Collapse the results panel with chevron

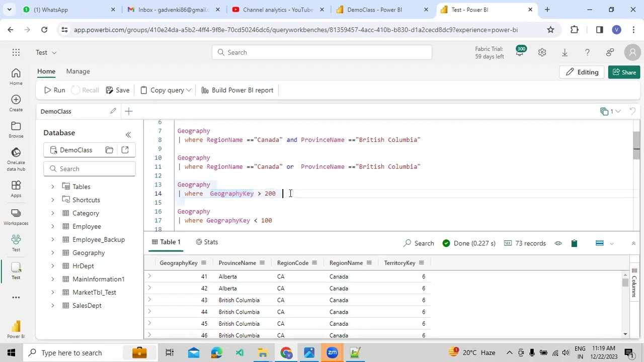(x=633, y=243)
